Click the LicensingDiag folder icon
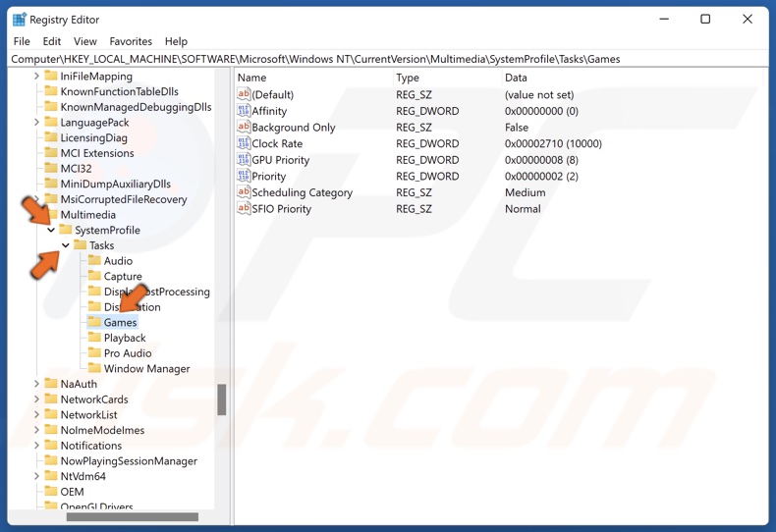776x532 pixels. click(x=50, y=137)
